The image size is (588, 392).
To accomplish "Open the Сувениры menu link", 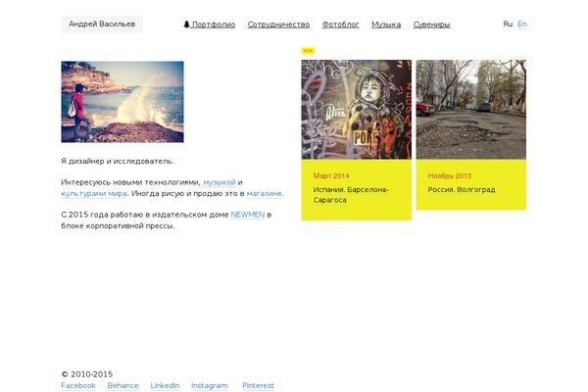I will pyautogui.click(x=431, y=24).
